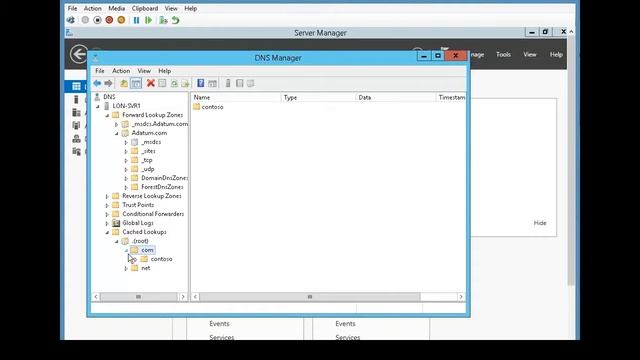Click Hide in Server Manager

tap(540, 223)
